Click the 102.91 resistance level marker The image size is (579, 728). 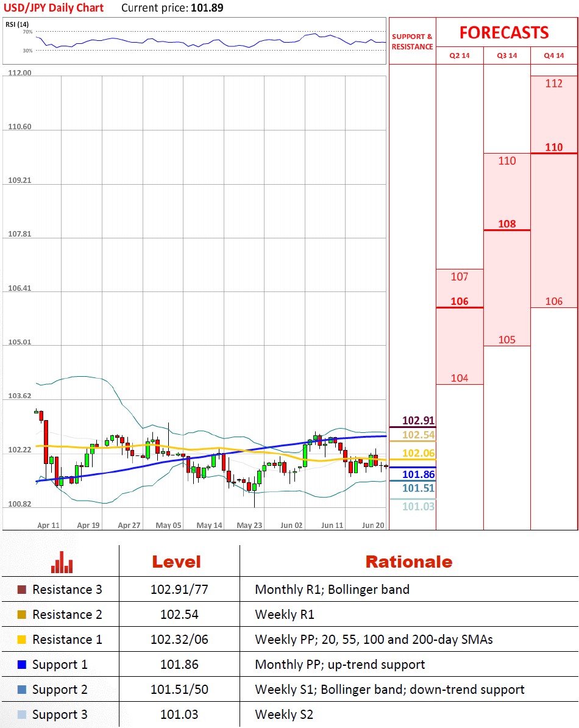[419, 421]
